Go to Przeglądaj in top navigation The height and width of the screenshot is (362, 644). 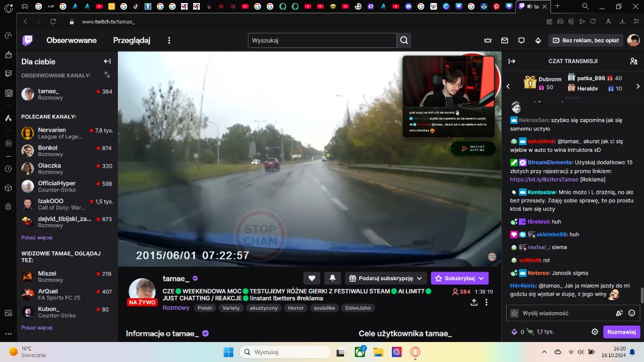coord(131,41)
